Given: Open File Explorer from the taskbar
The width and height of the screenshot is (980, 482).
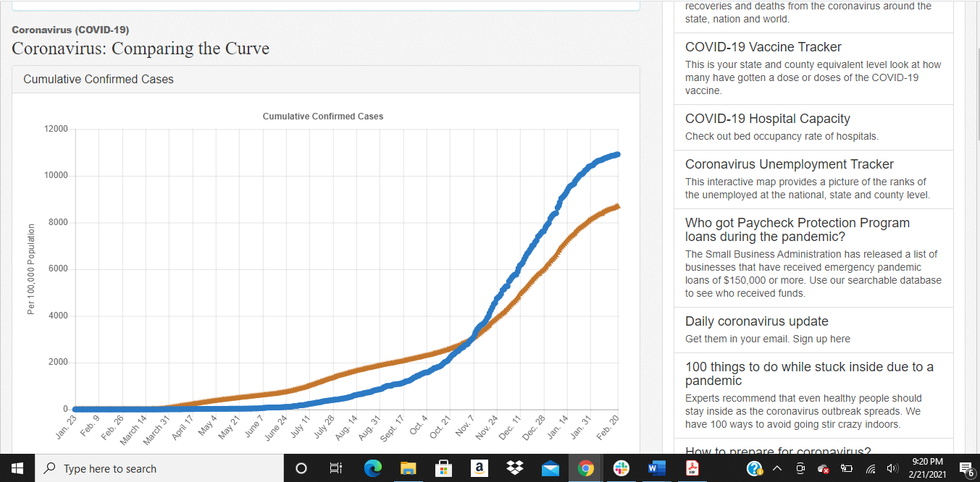Looking at the screenshot, I should point(409,468).
